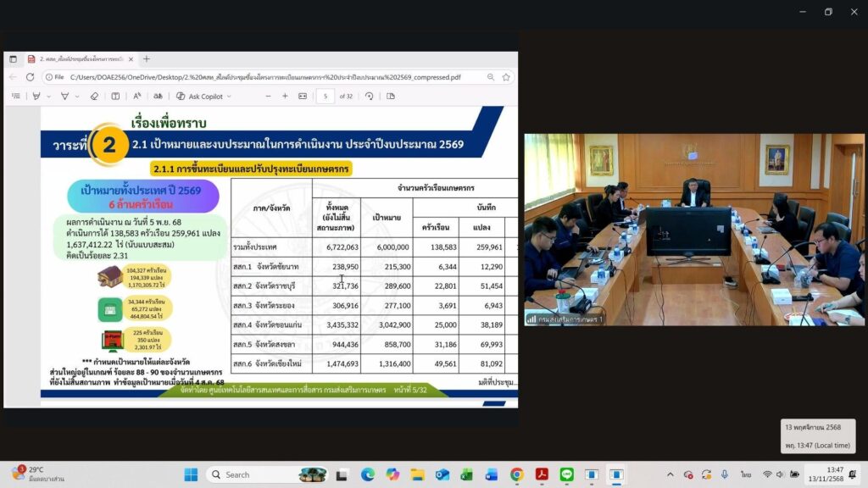
Task: Click the Fit to width icon
Action: 303,97
